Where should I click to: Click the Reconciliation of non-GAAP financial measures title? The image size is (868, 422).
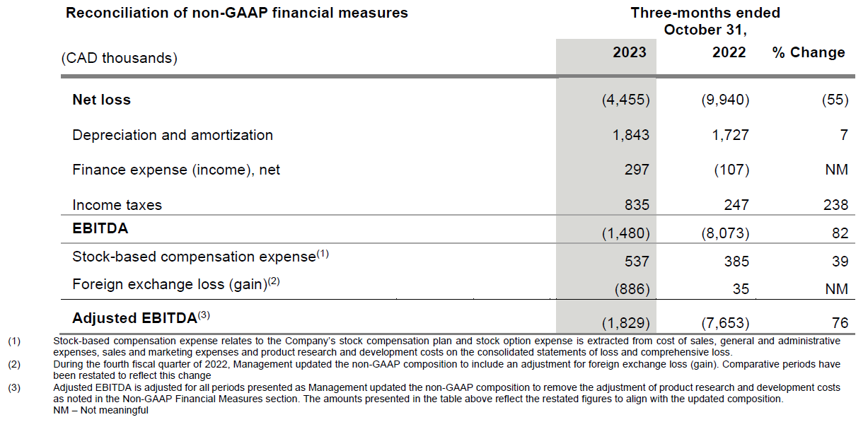(x=236, y=13)
